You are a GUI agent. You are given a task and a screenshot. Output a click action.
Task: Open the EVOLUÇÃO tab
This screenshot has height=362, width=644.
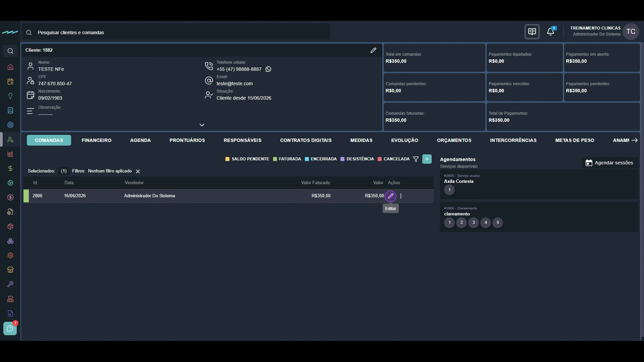[405, 140]
